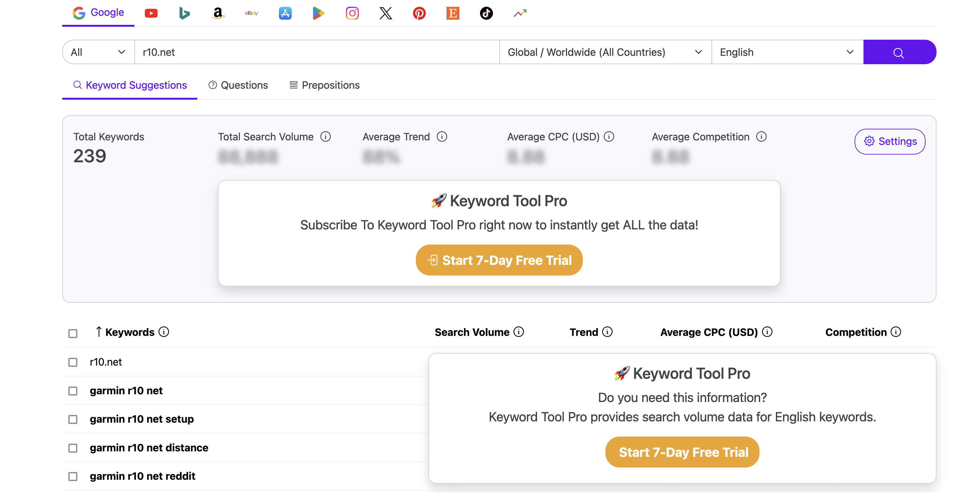Image resolution: width=980 pixels, height=493 pixels.
Task: Show info for Average Competition
Action: [761, 137]
